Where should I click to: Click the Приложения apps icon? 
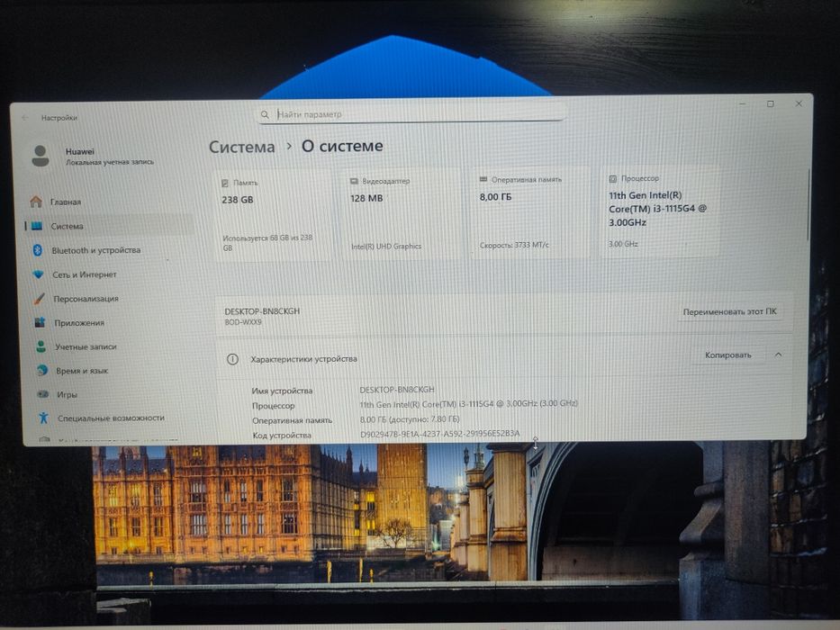(41, 322)
